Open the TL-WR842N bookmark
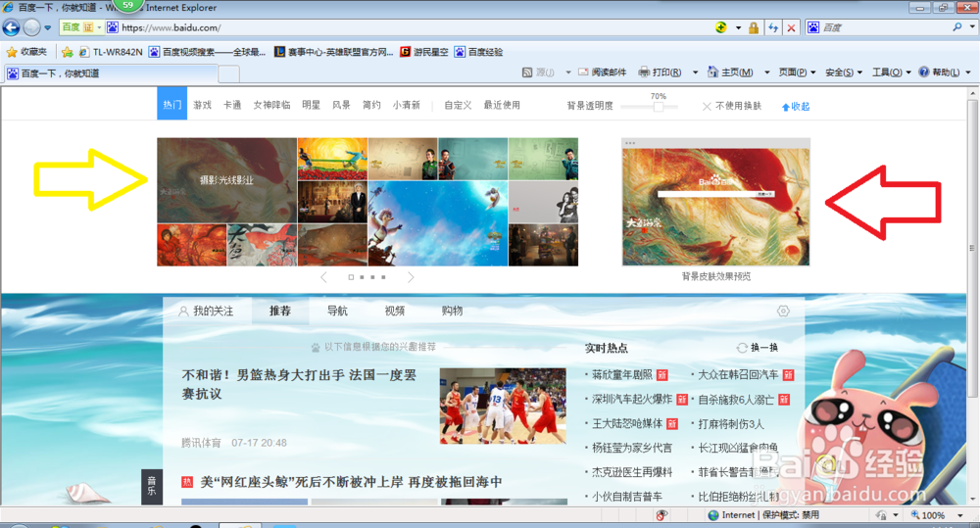Viewport: 980px width, 528px height. click(111, 52)
